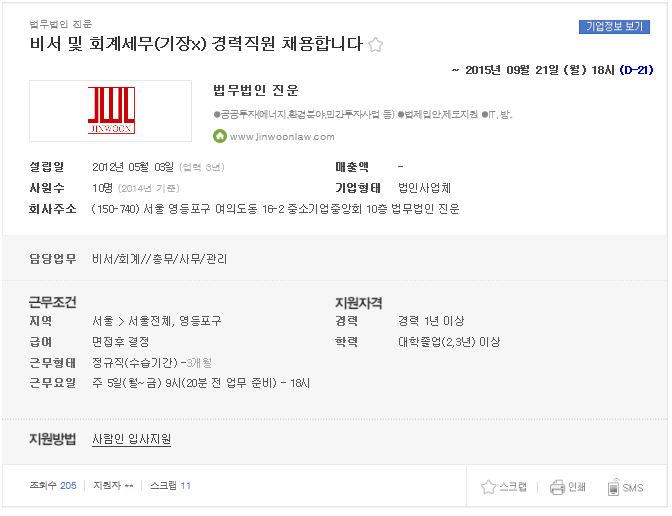Click the 스크랩 11 scrap count
The height and width of the screenshot is (516, 672).
point(170,486)
